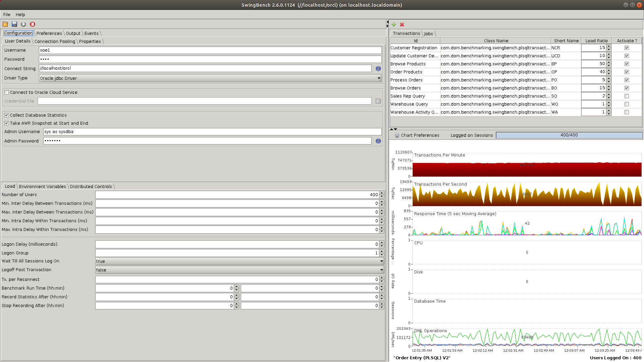This screenshot has width=644, height=362.
Task: Click the save configuration disk icon
Action: 14,24
